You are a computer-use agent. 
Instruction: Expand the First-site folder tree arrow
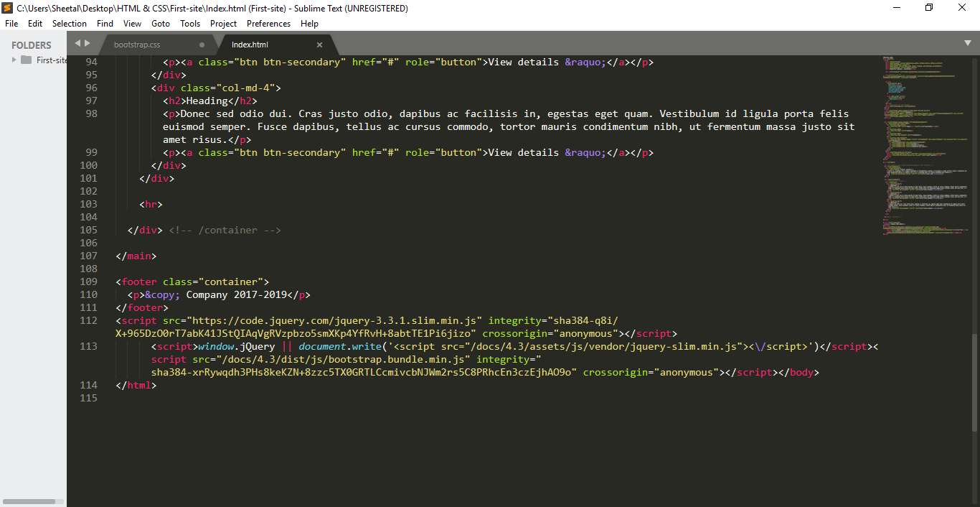coord(14,60)
